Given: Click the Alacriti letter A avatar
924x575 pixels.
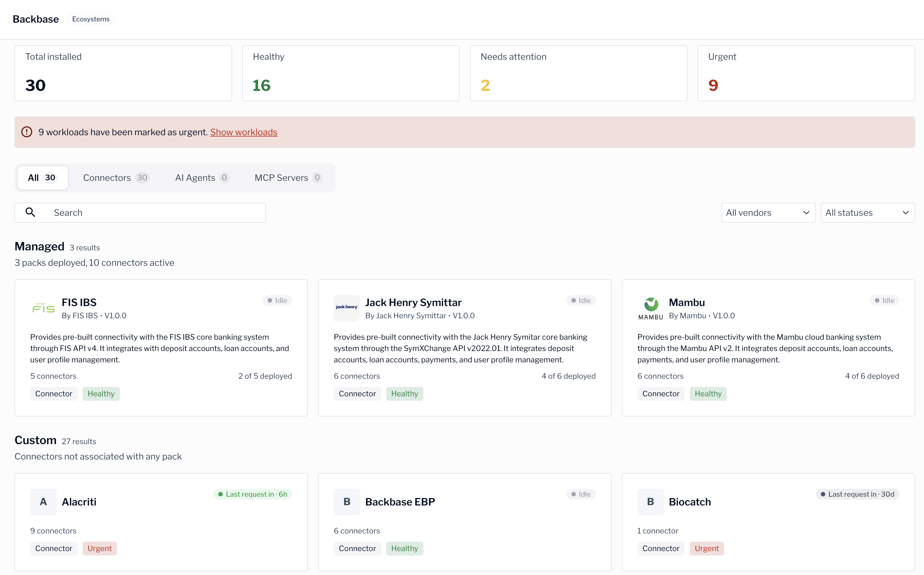Looking at the screenshot, I should coord(43,502).
